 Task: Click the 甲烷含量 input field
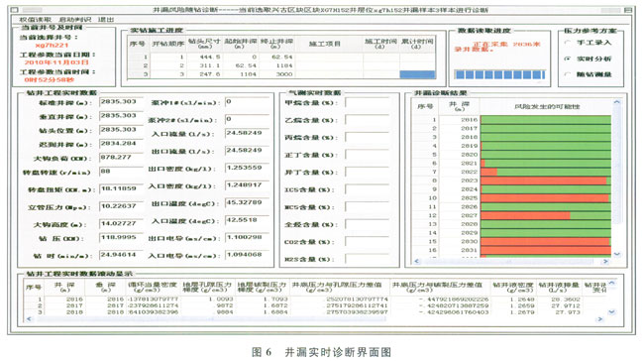[367, 103]
